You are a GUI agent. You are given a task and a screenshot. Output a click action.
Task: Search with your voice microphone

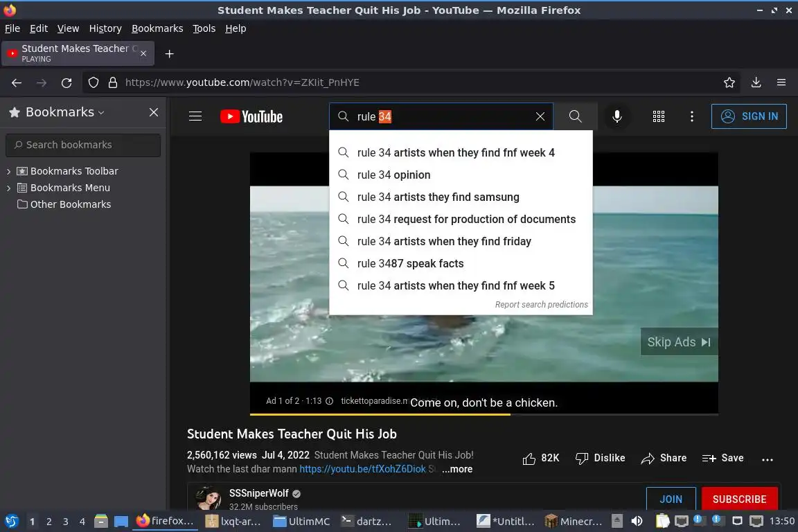[617, 116]
